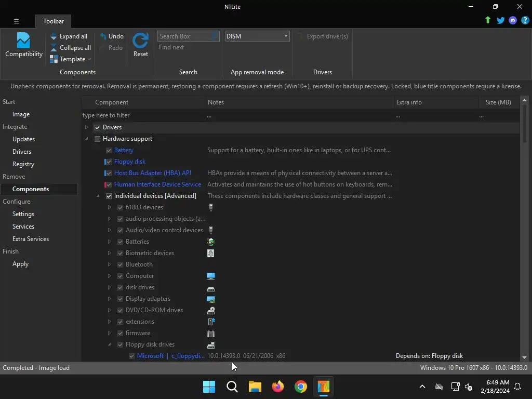
Task: Select the Toolbar tab
Action: coord(54,21)
